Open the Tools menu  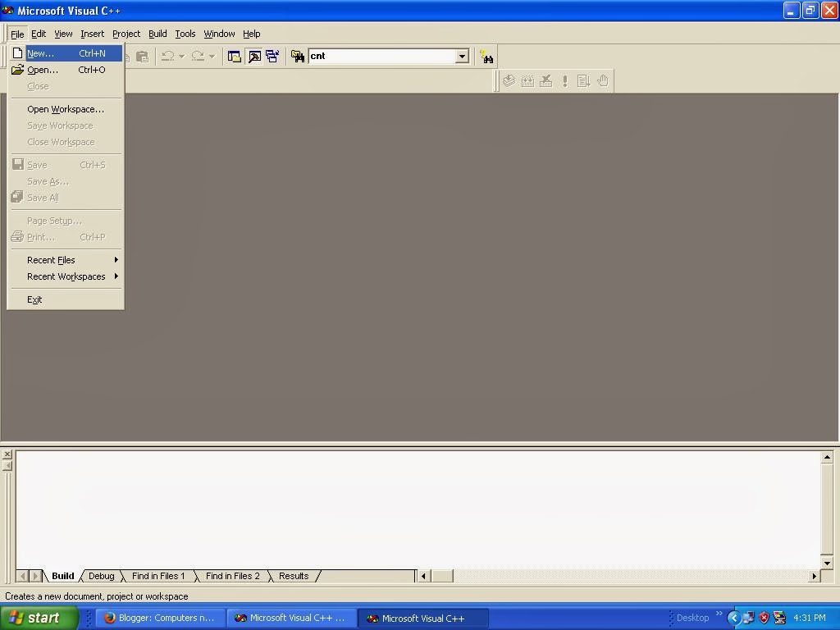pos(185,34)
